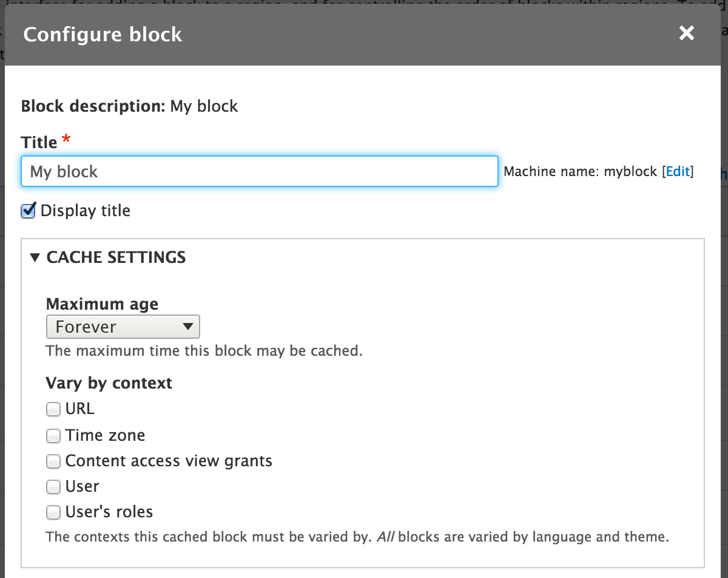This screenshot has width=728, height=578.
Task: Click the Configure block dialog title
Action: click(102, 35)
